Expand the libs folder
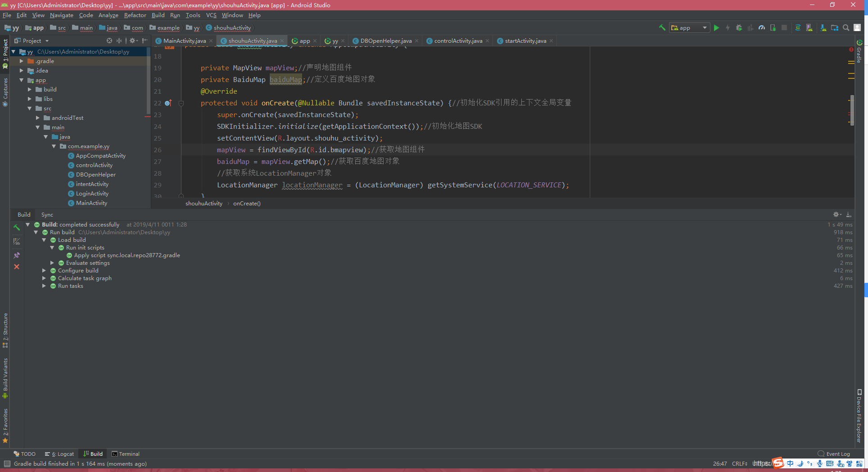The width and height of the screenshot is (868, 472). pyautogui.click(x=29, y=99)
